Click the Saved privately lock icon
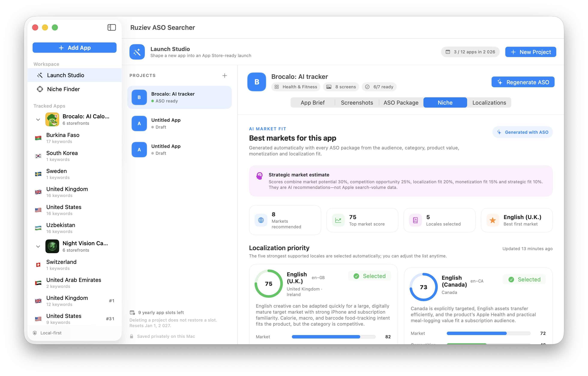 pyautogui.click(x=132, y=336)
